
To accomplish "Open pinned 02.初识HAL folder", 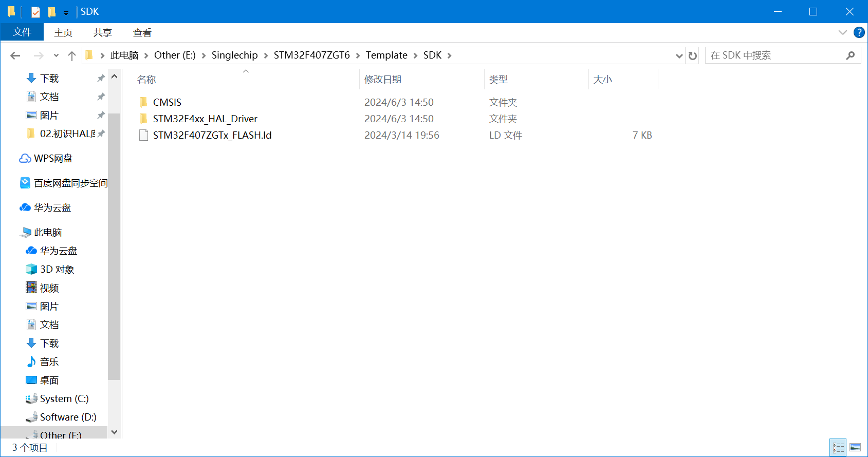I will [67, 134].
